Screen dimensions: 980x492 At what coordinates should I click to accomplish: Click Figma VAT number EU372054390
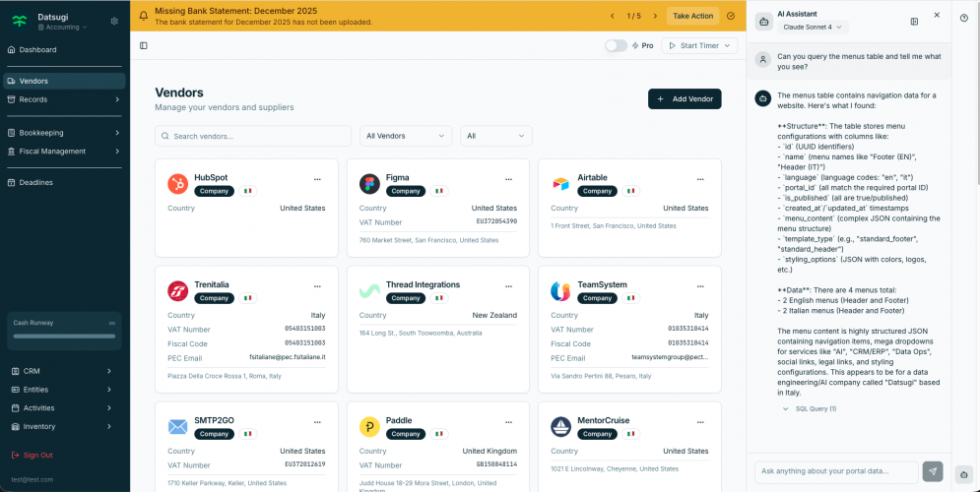tap(496, 221)
